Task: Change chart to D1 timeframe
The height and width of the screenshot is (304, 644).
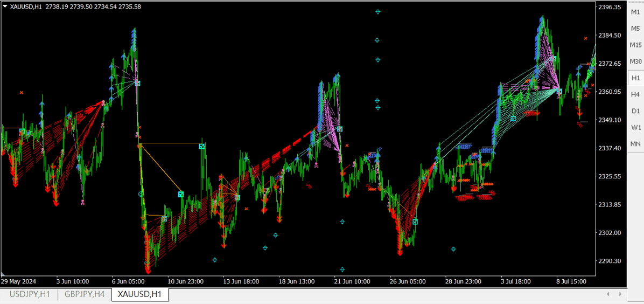Action: (x=635, y=110)
